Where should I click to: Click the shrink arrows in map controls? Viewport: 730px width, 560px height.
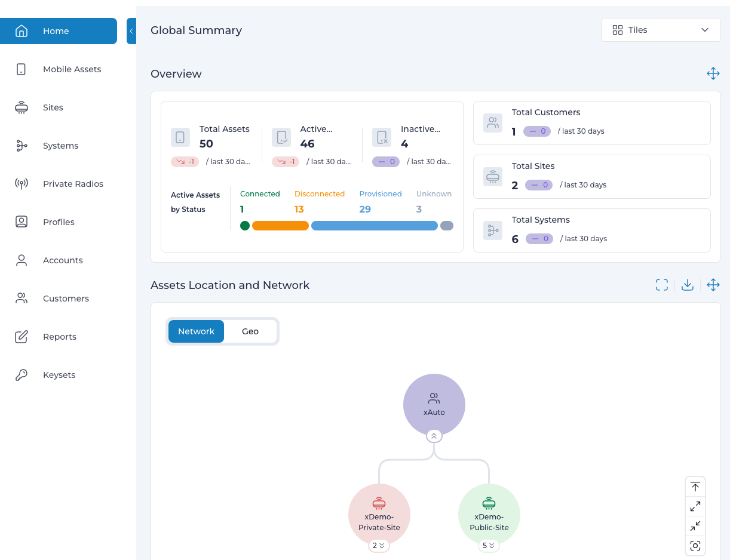tap(695, 526)
